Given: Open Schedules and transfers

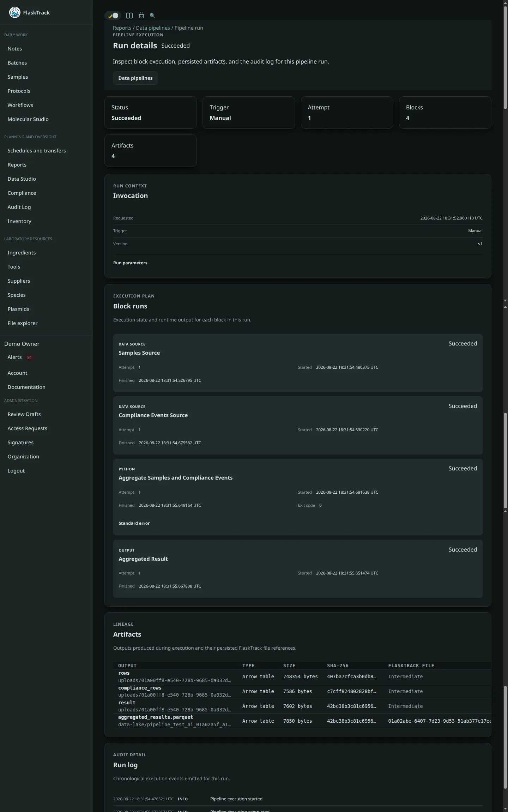Looking at the screenshot, I should [37, 151].
